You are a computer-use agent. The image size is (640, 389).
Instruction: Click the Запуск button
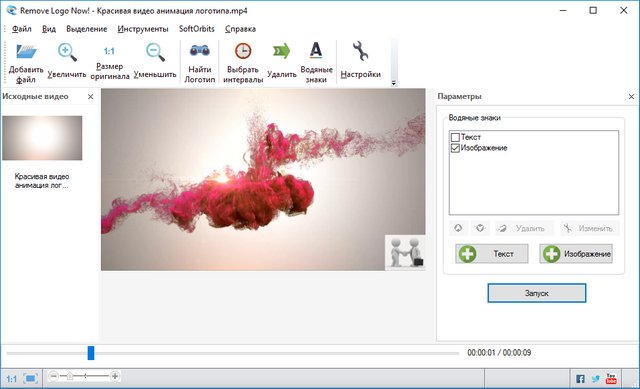point(537,293)
